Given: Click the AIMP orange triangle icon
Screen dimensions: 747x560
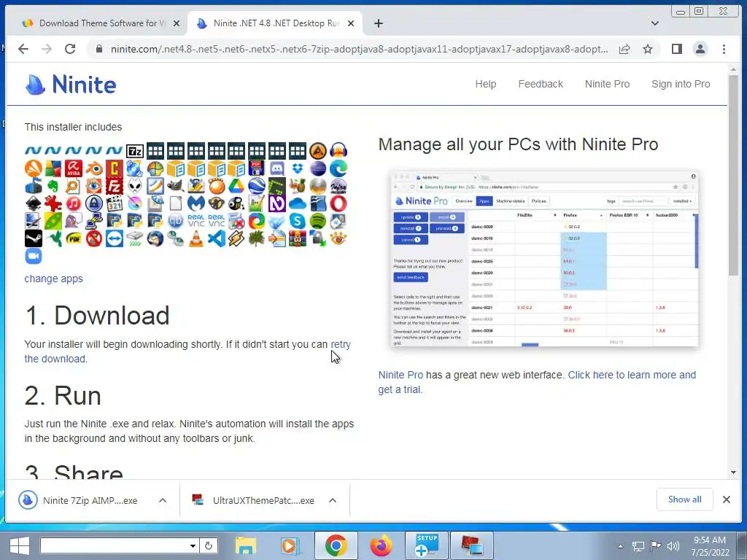Looking at the screenshot, I should [x=318, y=151].
